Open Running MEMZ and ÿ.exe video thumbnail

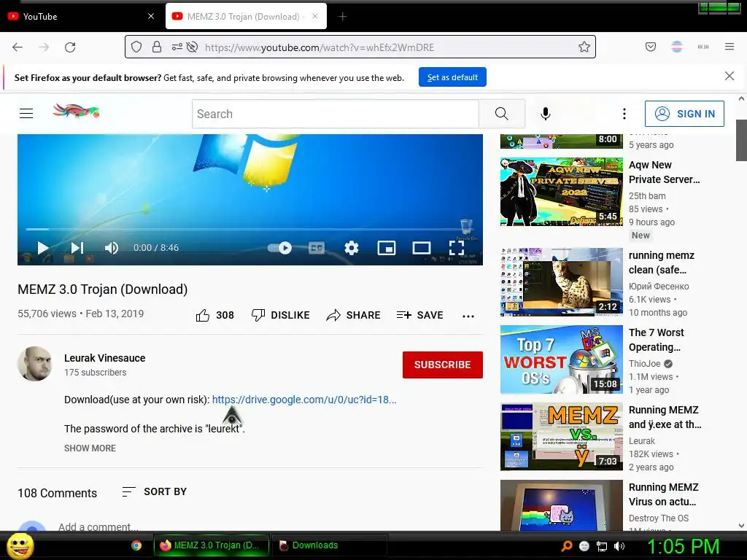click(562, 436)
